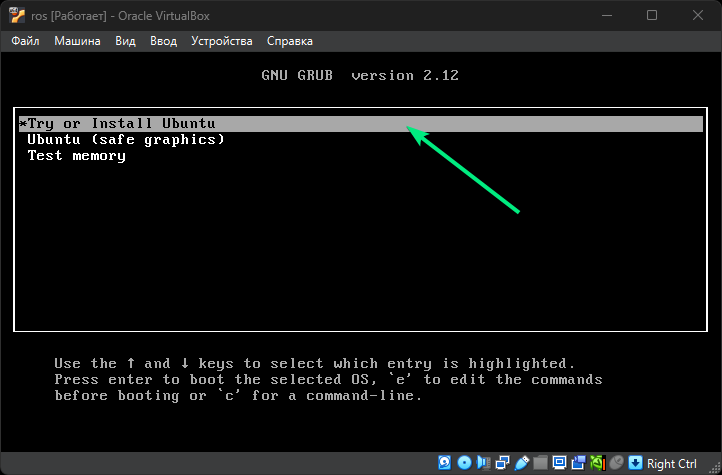The image size is (722, 475).
Task: Select the Ubuntu (safe graphics) entry
Action: point(126,139)
